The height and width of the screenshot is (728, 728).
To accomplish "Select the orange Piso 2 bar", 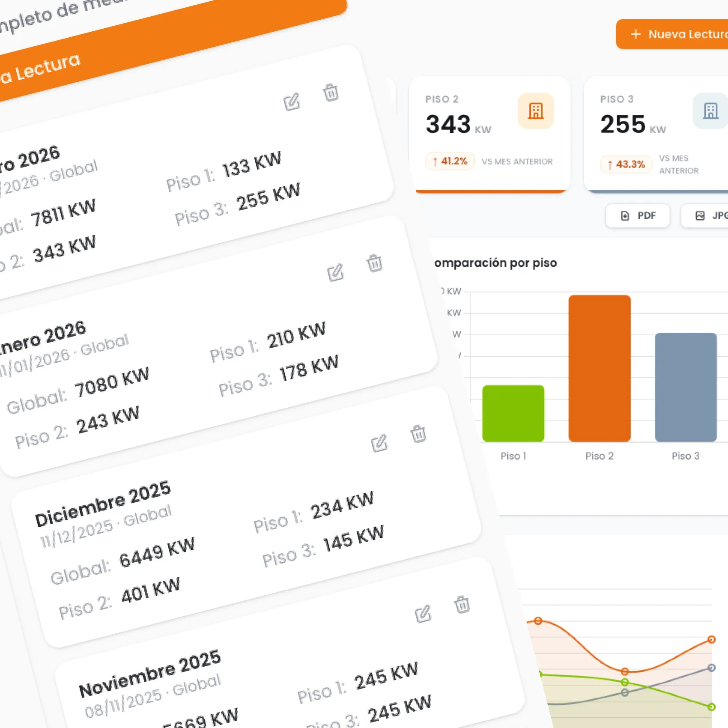I will [599, 368].
